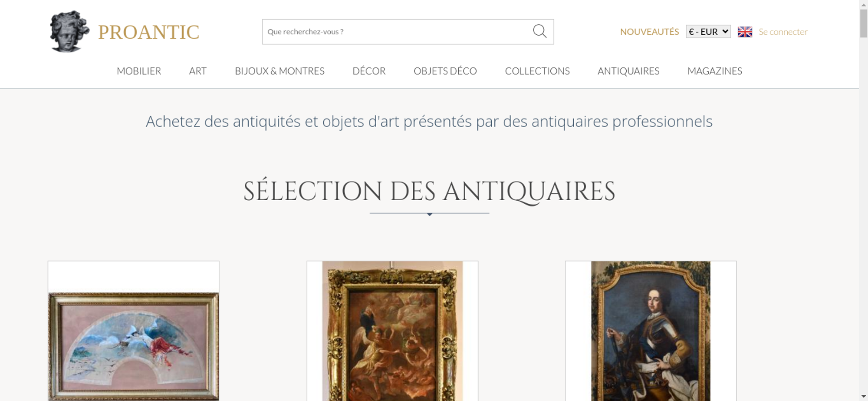Open the Décor menu
The width and height of the screenshot is (868, 401).
369,71
